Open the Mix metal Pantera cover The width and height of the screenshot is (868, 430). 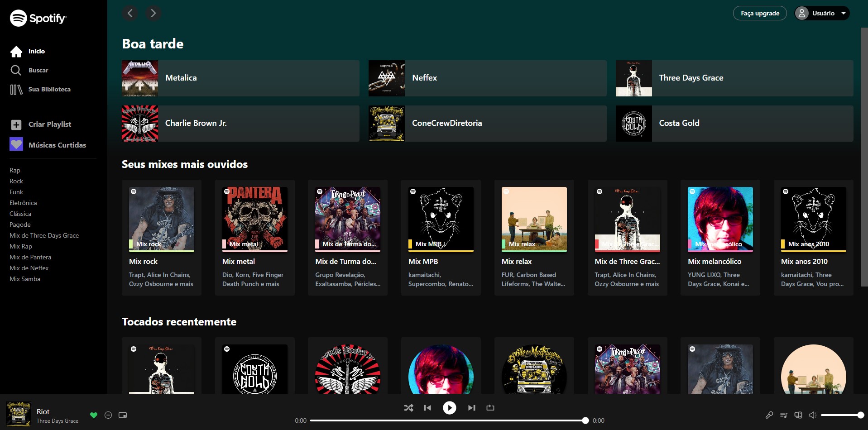255,220
